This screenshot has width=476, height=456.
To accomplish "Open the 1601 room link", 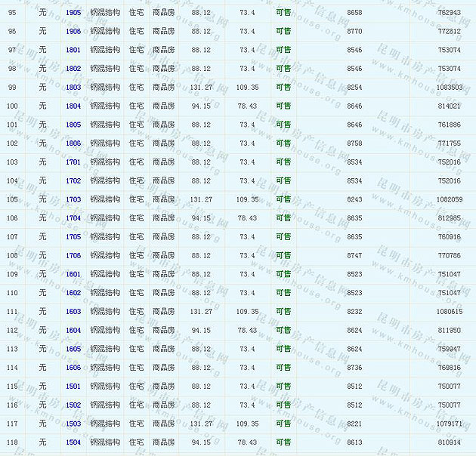I will [x=73, y=275].
